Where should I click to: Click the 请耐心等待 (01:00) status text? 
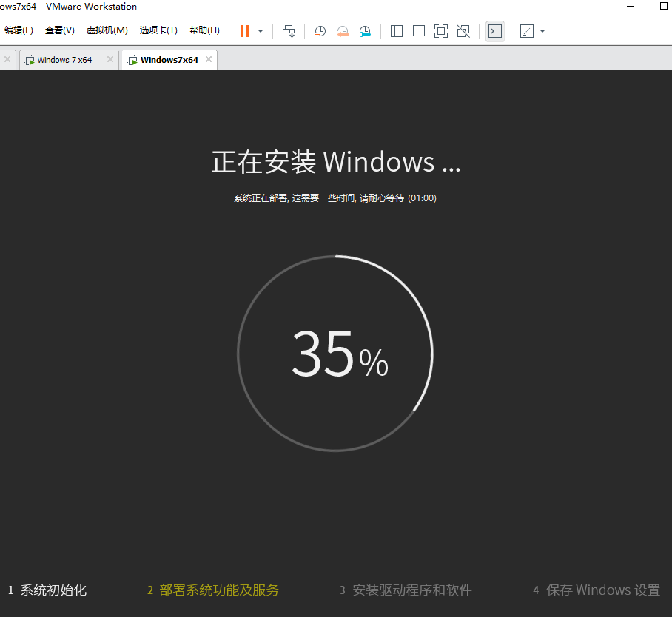point(397,198)
